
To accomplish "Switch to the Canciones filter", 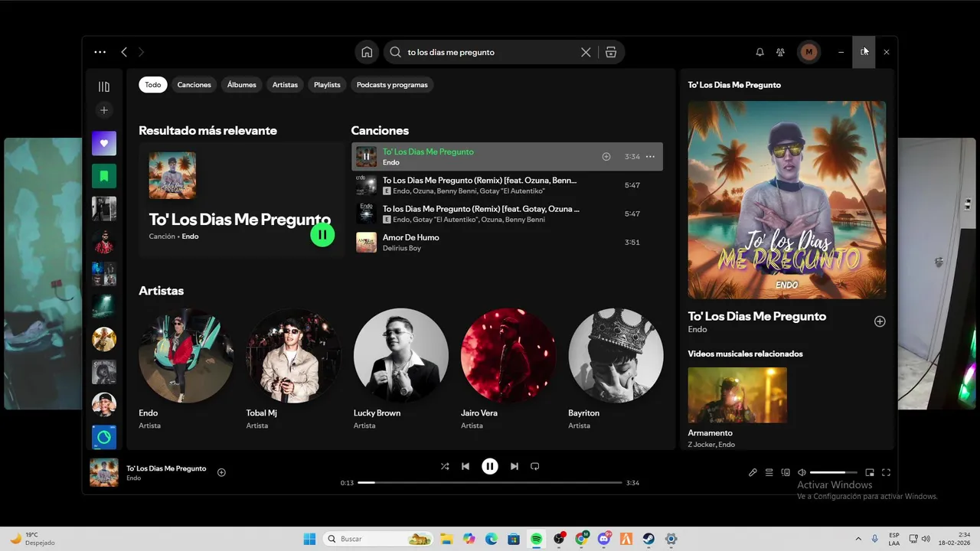I will (x=194, y=85).
